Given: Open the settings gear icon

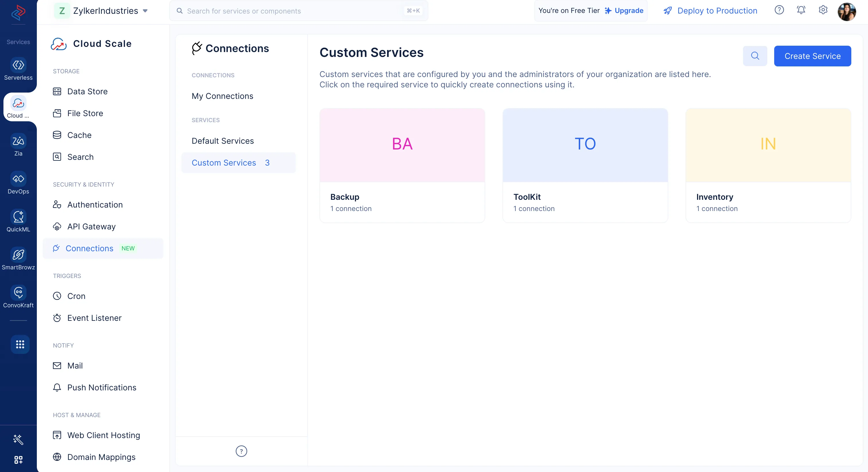Looking at the screenshot, I should [x=823, y=10].
